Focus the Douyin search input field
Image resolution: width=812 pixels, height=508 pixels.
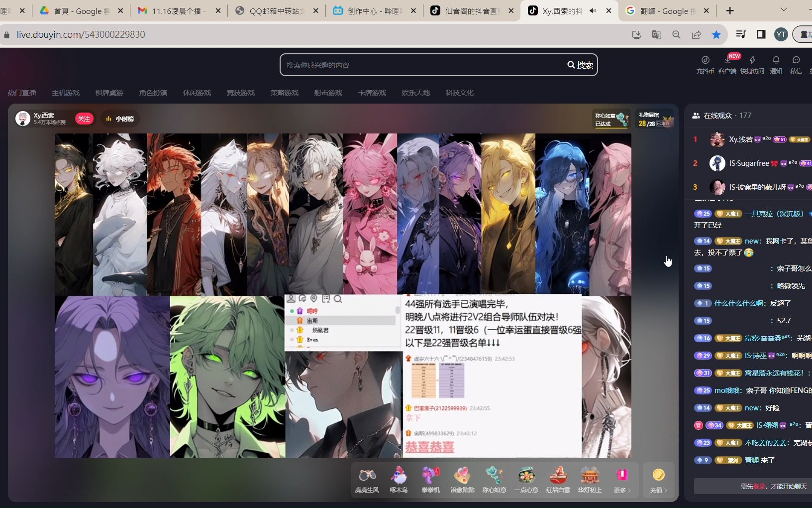(423, 65)
